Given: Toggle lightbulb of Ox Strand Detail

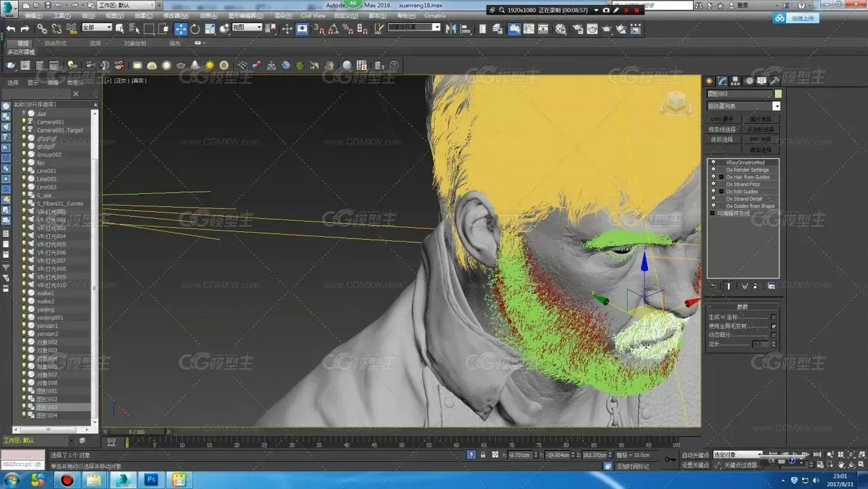Looking at the screenshot, I should (x=713, y=199).
